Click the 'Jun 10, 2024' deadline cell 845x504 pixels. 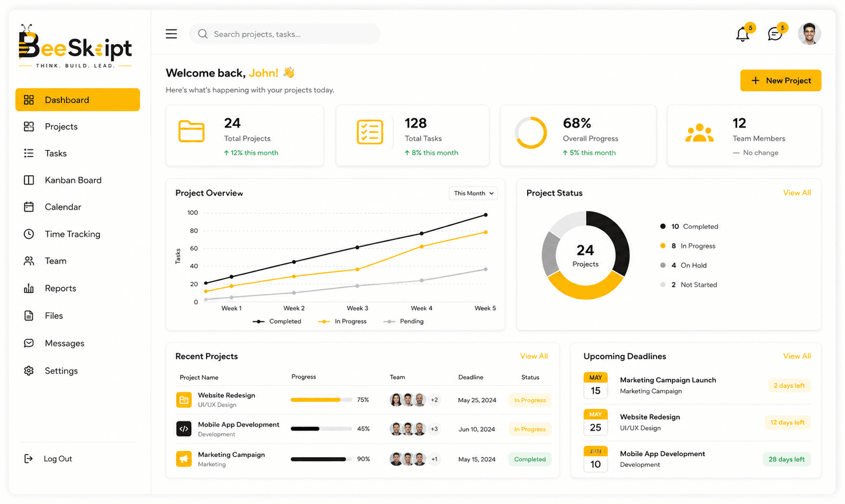(x=477, y=430)
